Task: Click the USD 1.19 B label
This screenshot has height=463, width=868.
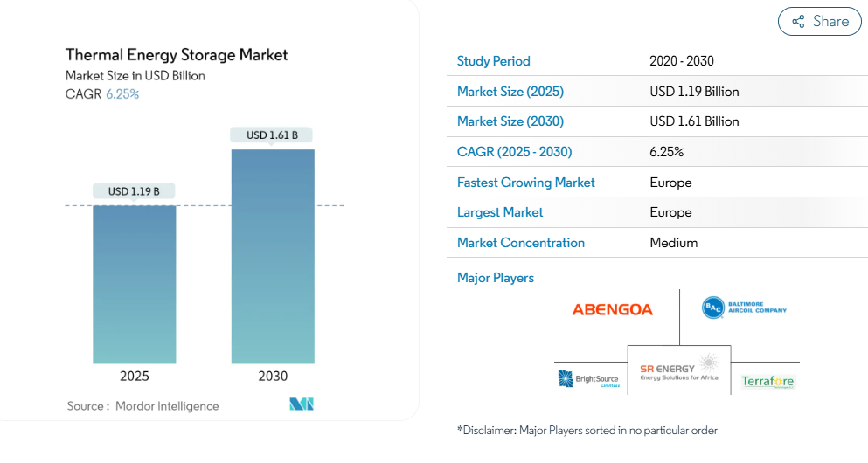Action: pos(134,191)
